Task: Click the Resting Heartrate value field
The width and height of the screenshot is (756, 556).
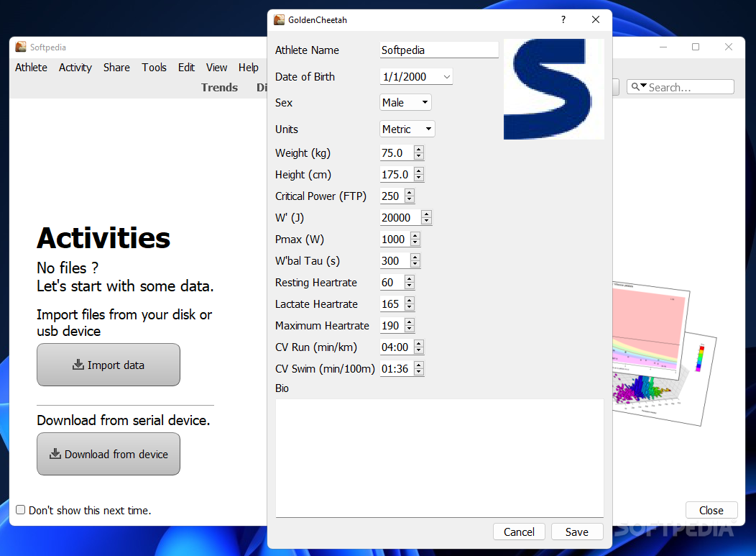Action: 392,283
